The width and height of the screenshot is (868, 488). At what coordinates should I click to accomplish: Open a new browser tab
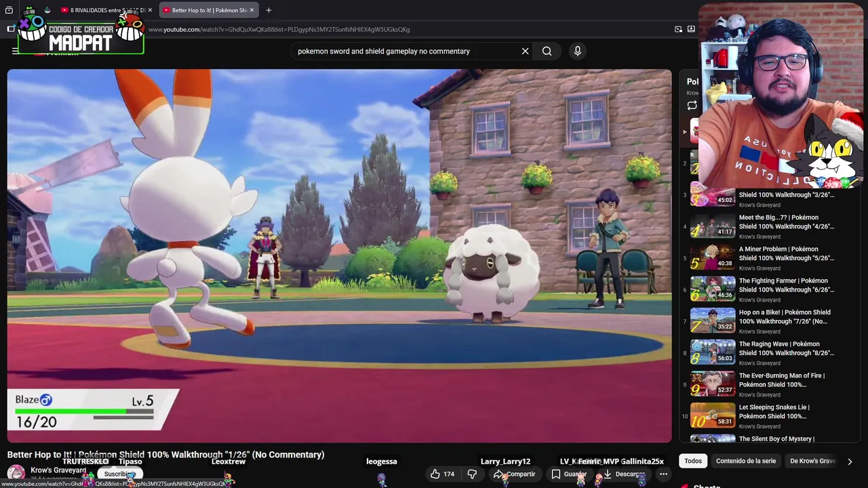269,10
